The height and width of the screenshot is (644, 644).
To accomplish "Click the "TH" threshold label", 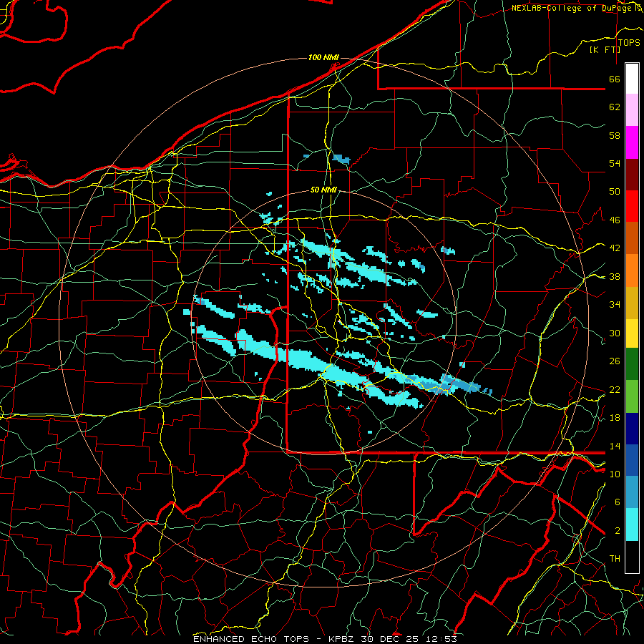I will pos(615,559).
